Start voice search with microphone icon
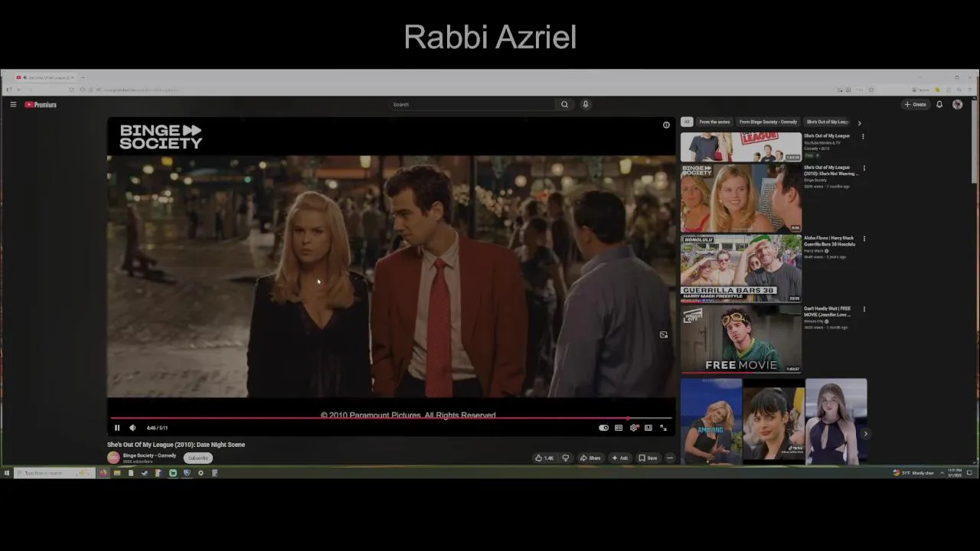The image size is (980, 551). coord(586,105)
